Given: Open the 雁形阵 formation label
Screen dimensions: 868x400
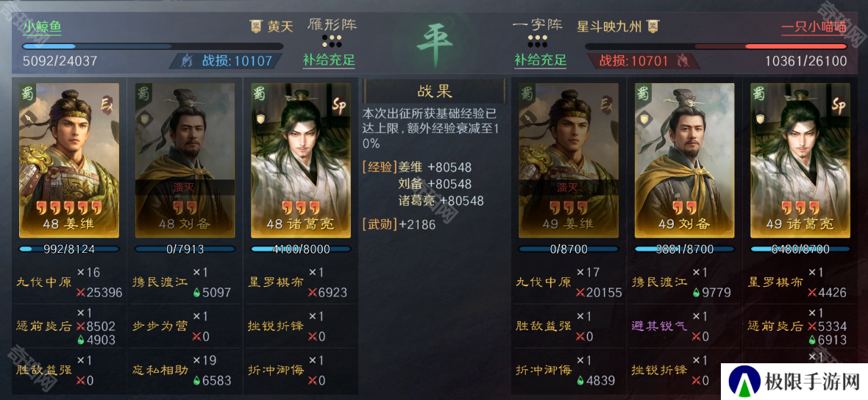Looking at the screenshot, I should (332, 25).
